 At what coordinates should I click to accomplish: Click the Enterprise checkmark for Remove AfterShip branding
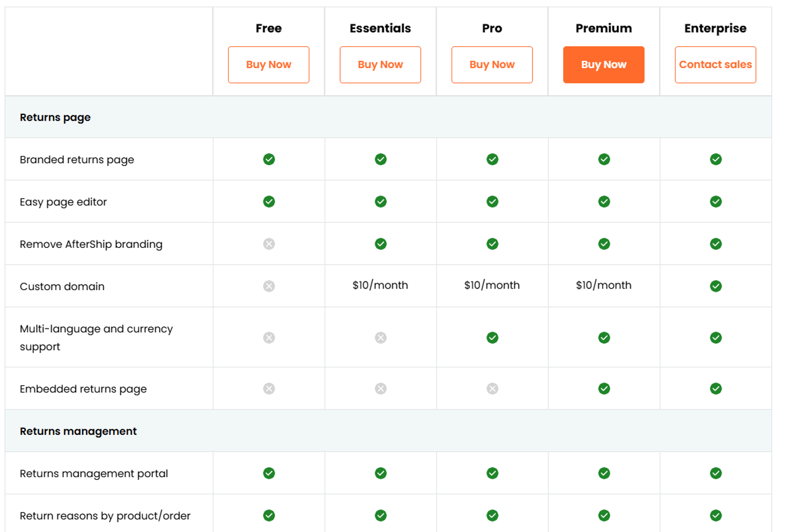(716, 244)
